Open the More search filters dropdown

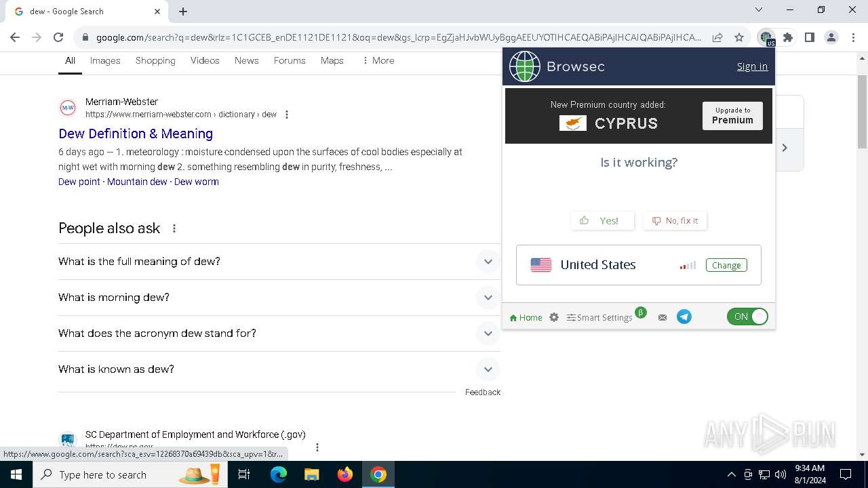click(x=378, y=60)
